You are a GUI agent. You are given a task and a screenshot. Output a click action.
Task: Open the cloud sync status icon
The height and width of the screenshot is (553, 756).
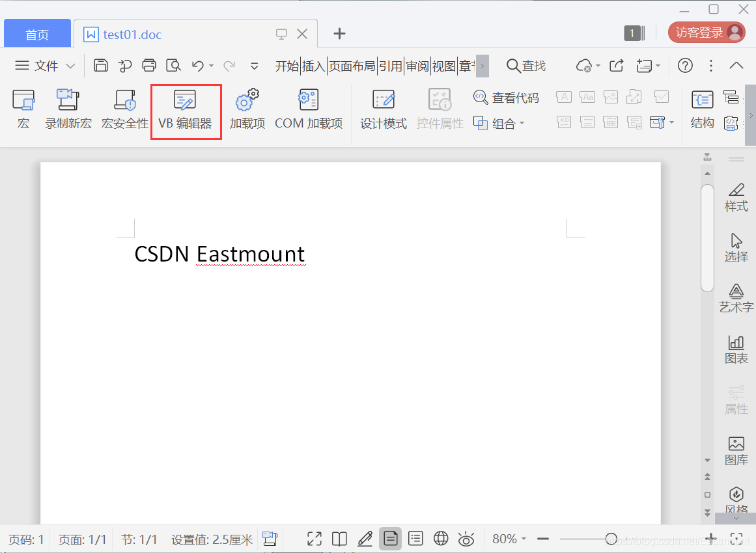(584, 66)
